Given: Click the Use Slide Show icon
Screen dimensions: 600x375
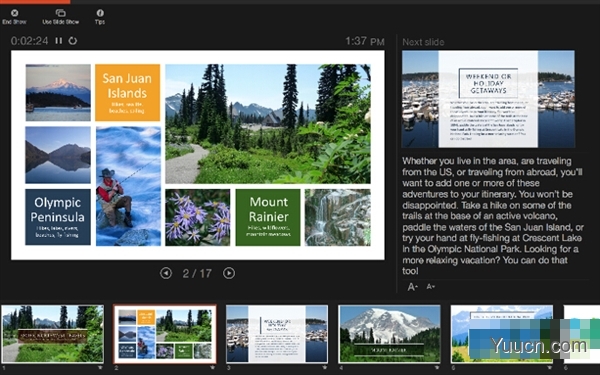Looking at the screenshot, I should pyautogui.click(x=60, y=13).
